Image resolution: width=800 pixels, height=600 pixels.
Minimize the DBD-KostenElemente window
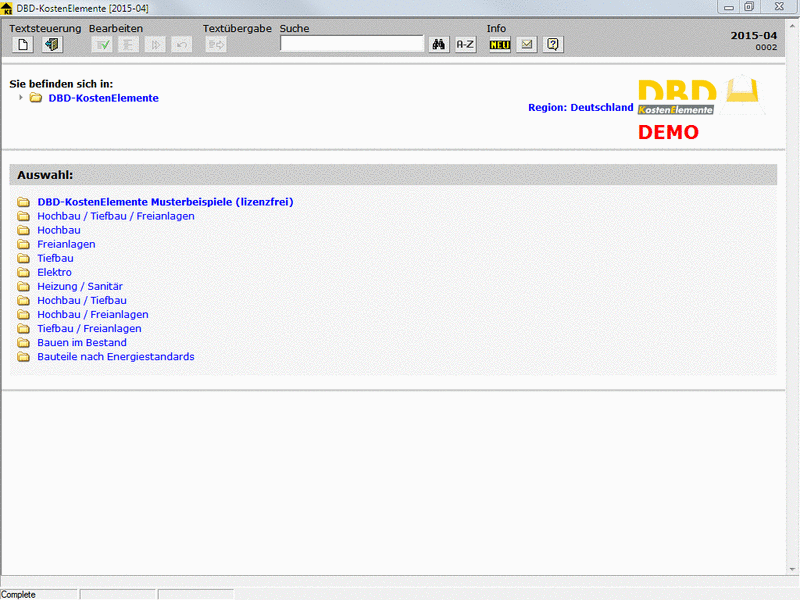pyautogui.click(x=729, y=7)
